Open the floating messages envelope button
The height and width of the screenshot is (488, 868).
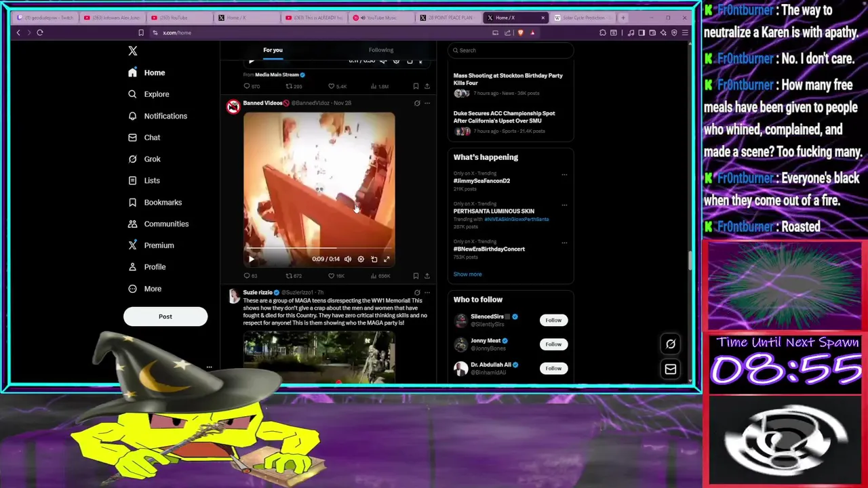670,369
